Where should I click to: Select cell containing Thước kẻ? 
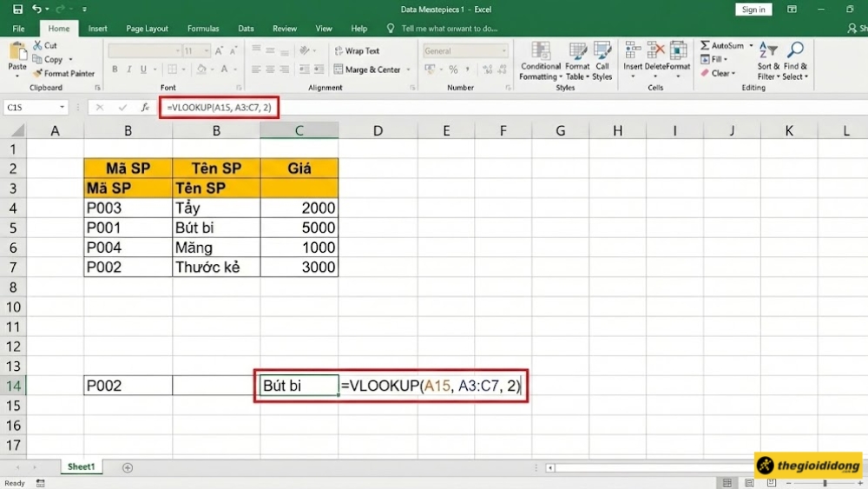click(216, 267)
